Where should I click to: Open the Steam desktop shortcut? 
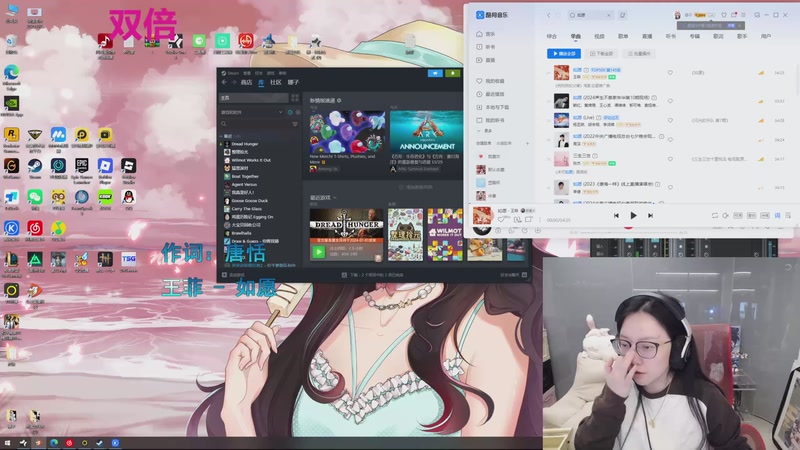35,168
